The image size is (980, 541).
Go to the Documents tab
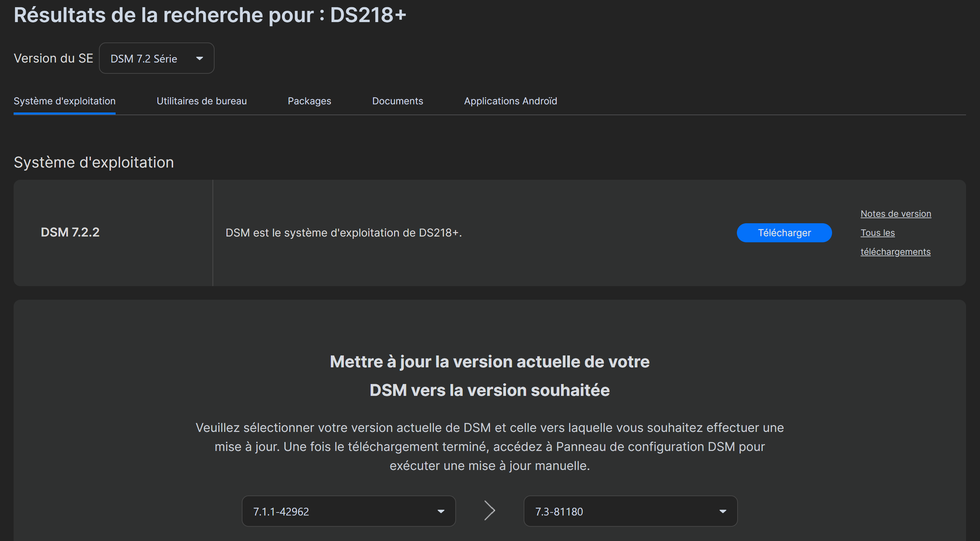click(x=397, y=101)
